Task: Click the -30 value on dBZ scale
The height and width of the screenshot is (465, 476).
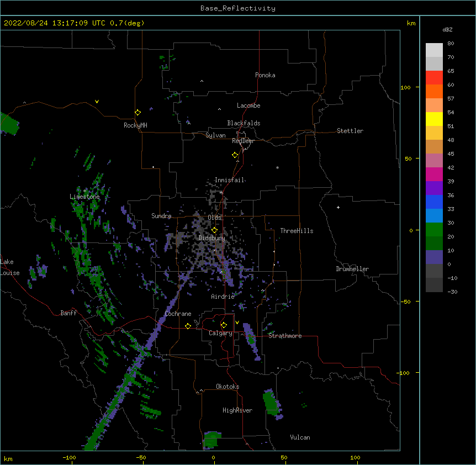Action: [452, 292]
